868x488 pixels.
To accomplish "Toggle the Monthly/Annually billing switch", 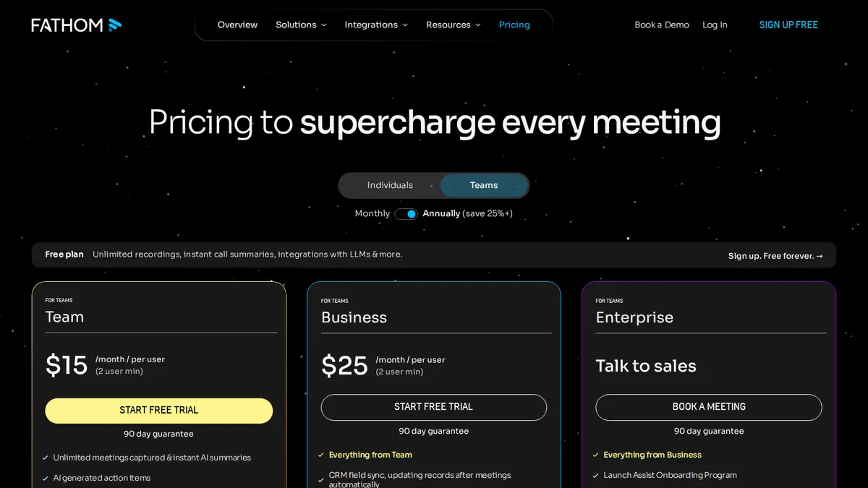I will click(x=407, y=214).
